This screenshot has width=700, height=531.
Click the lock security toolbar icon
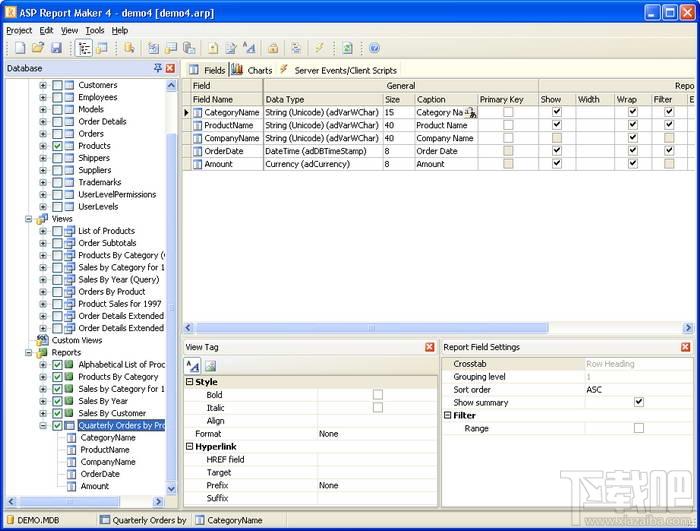pos(273,48)
